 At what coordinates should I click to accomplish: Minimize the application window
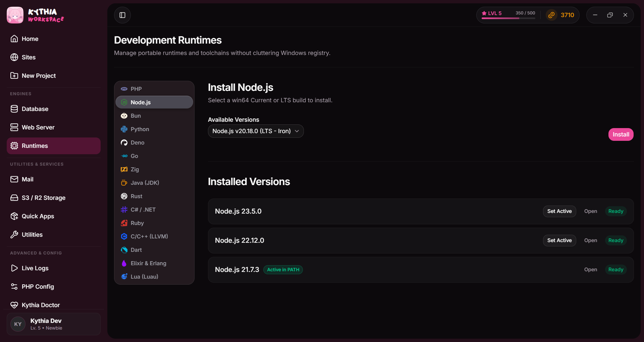[595, 15]
